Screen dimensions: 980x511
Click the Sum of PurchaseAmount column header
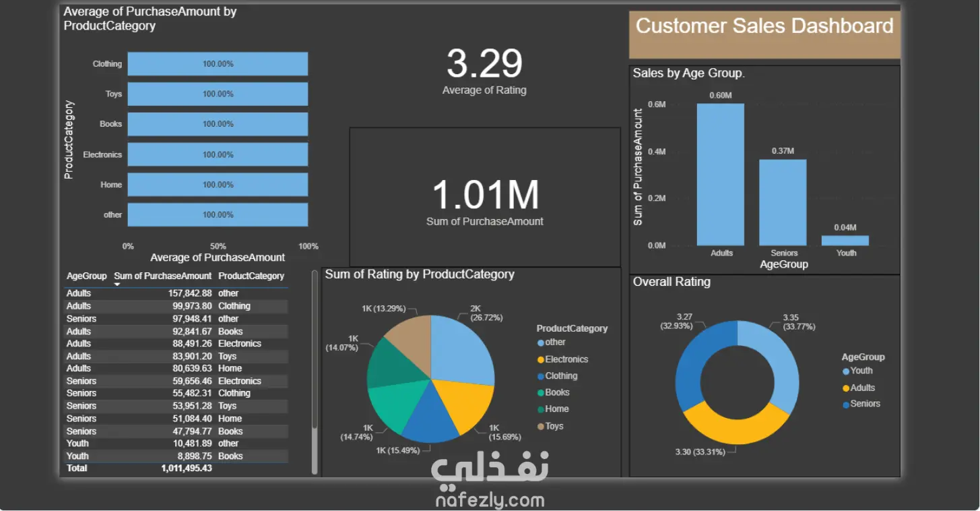[x=163, y=276]
